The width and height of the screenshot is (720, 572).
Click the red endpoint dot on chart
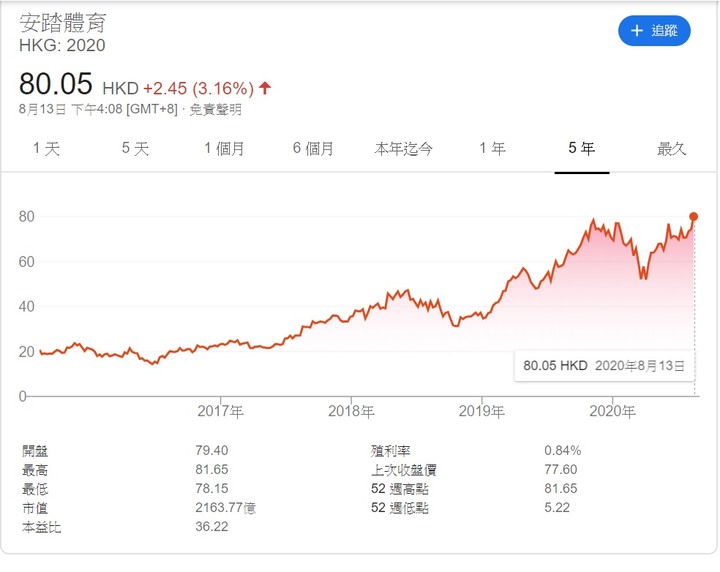coord(693,217)
